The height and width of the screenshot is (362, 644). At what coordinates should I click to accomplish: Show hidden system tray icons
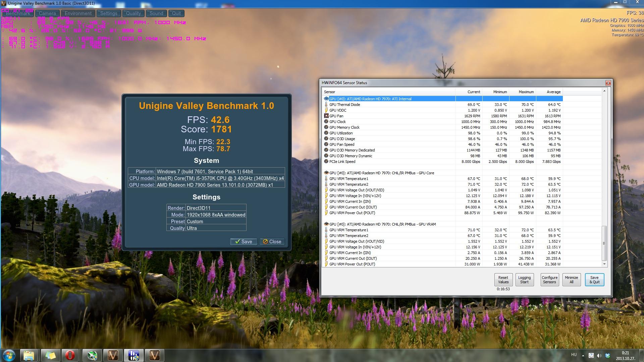[x=583, y=355]
